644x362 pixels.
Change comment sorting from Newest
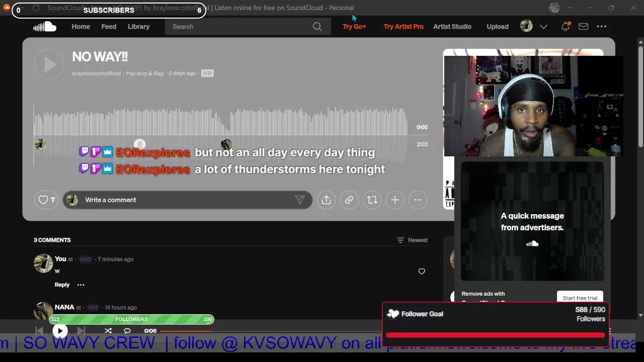tap(412, 240)
